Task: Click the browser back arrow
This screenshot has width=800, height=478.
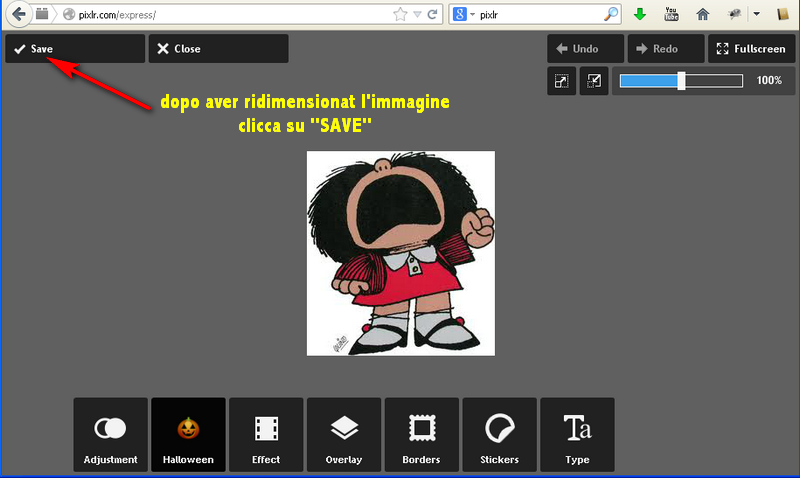Action: point(19,14)
